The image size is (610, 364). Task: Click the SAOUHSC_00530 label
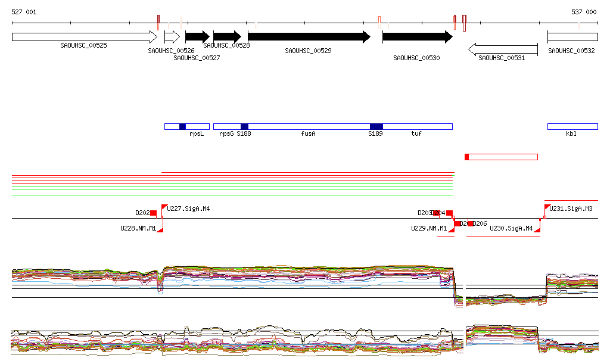416,58
